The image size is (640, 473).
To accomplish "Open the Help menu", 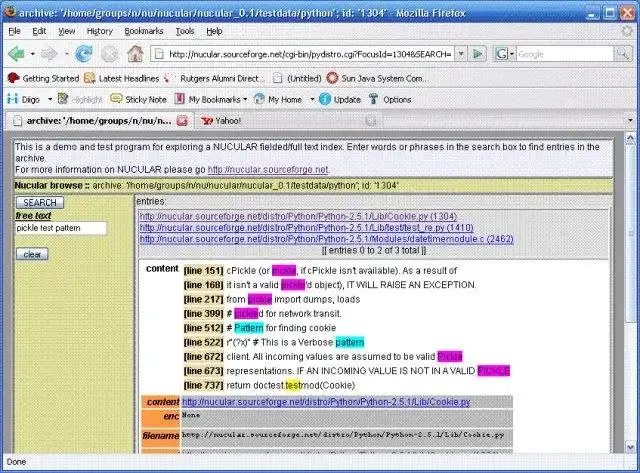I will pyautogui.click(x=214, y=31).
